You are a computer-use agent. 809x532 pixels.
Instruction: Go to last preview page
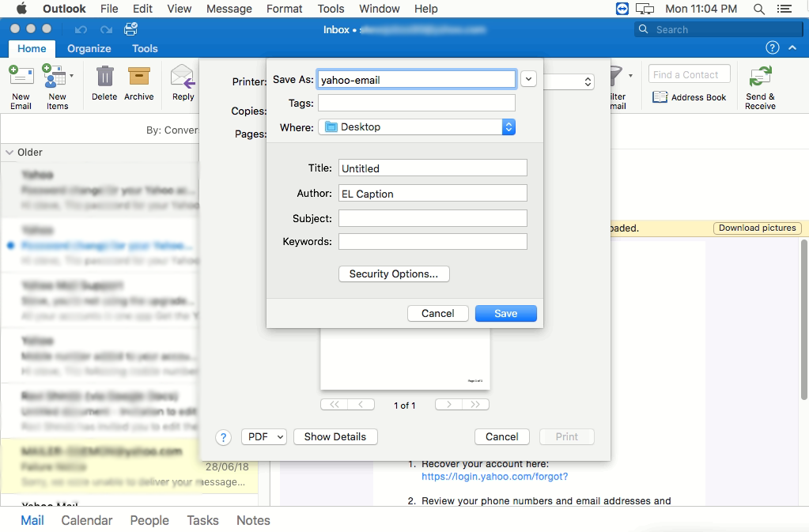coord(476,405)
